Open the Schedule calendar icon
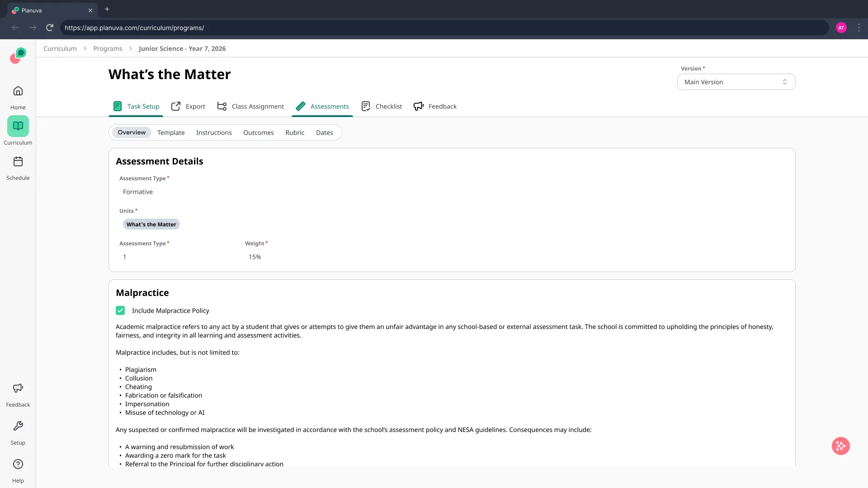 (18, 162)
